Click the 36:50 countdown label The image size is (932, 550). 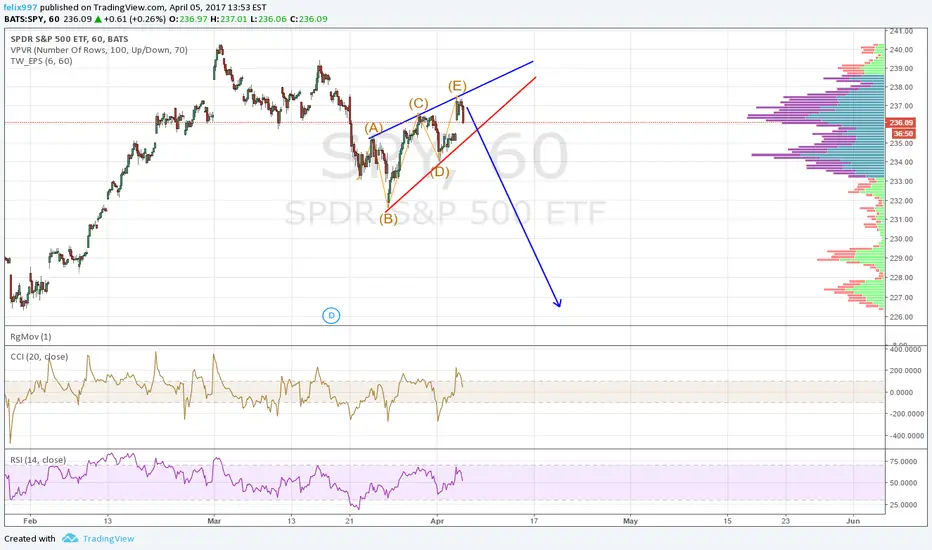click(x=903, y=134)
